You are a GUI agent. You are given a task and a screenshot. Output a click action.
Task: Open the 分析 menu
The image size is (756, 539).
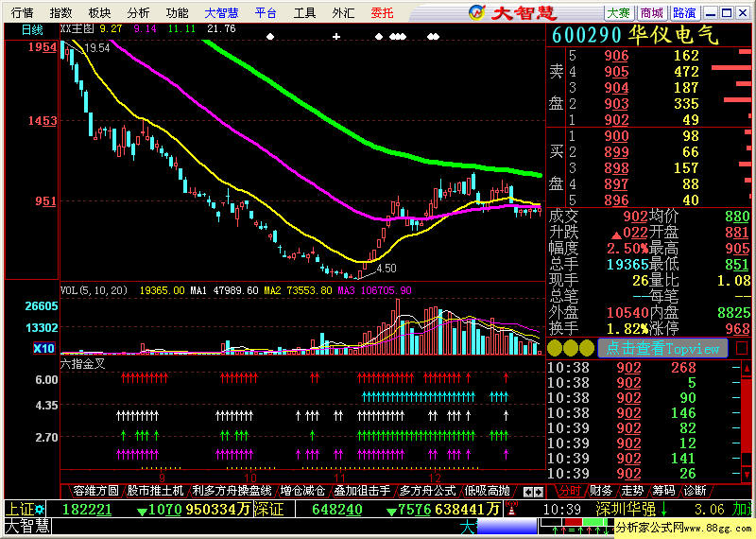tap(138, 13)
